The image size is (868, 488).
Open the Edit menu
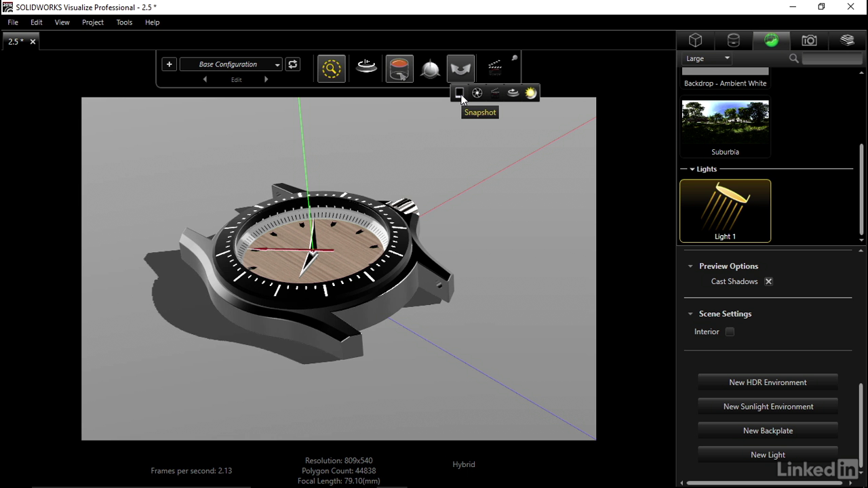[x=36, y=22]
